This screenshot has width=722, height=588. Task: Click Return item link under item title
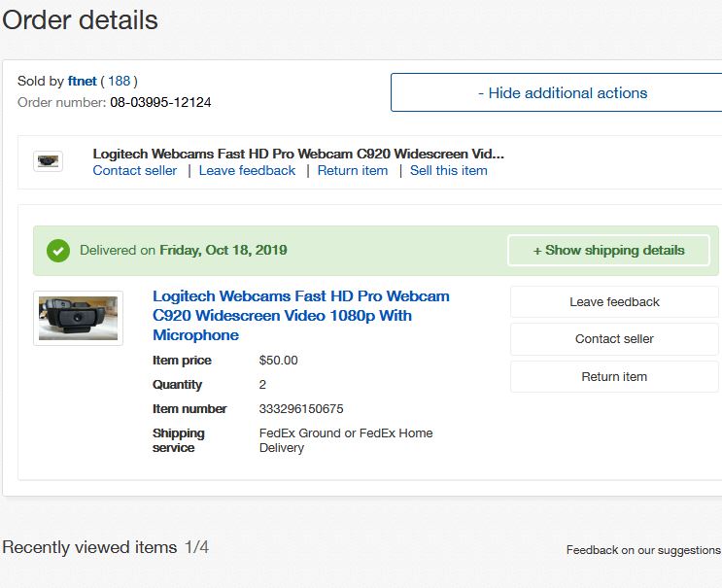click(x=353, y=171)
